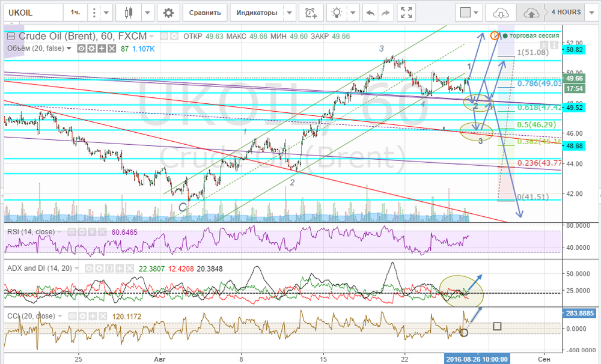Remove the RSI indicator pane
The width and height of the screenshot is (601, 364).
pos(102,232)
